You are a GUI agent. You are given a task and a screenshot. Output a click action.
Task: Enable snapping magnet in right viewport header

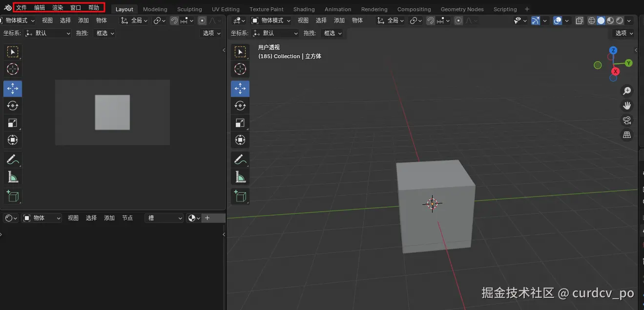[431, 21]
